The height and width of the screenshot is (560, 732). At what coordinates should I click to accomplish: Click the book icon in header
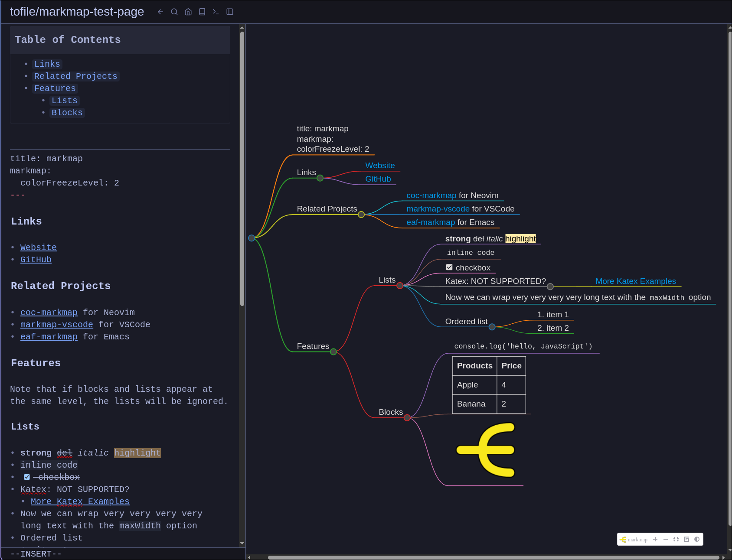click(x=202, y=12)
